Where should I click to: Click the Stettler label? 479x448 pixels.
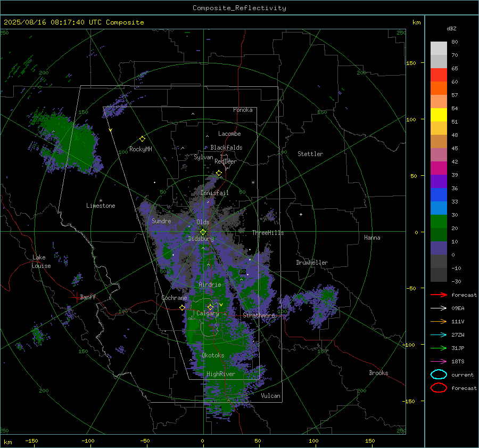click(x=310, y=154)
